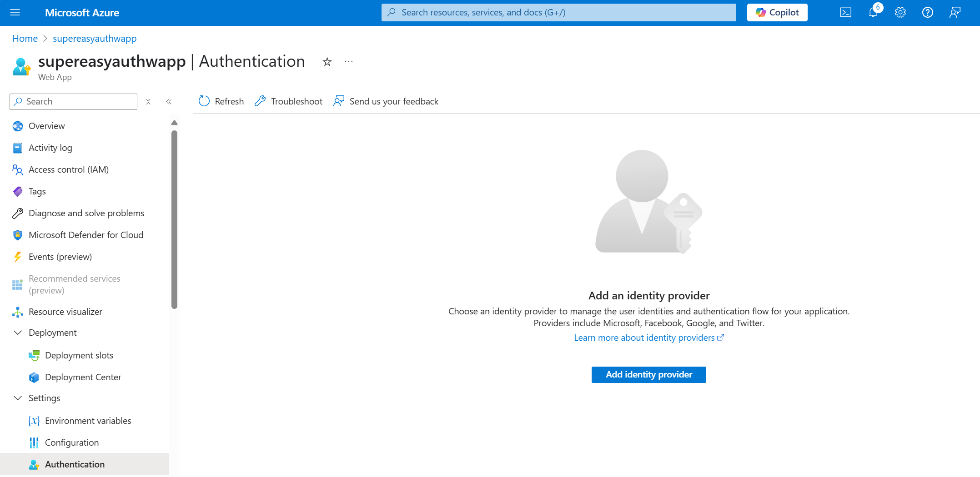Click the Events lightning bolt icon
This screenshot has width=980, height=477.
click(x=18, y=257)
